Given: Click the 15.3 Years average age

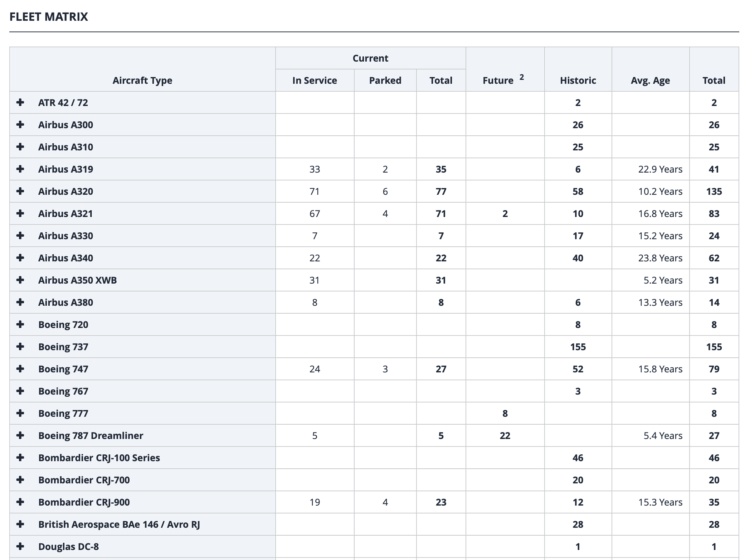Looking at the screenshot, I should (x=660, y=502).
